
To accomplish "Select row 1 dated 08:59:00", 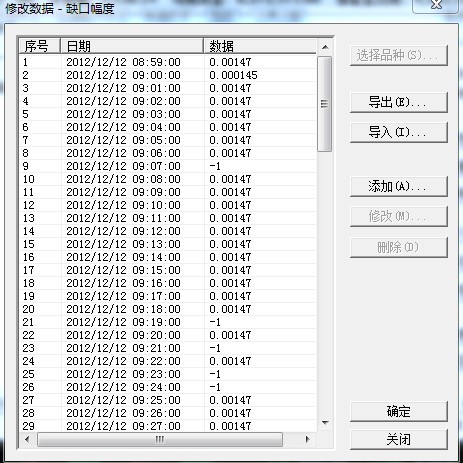I will 168,62.
